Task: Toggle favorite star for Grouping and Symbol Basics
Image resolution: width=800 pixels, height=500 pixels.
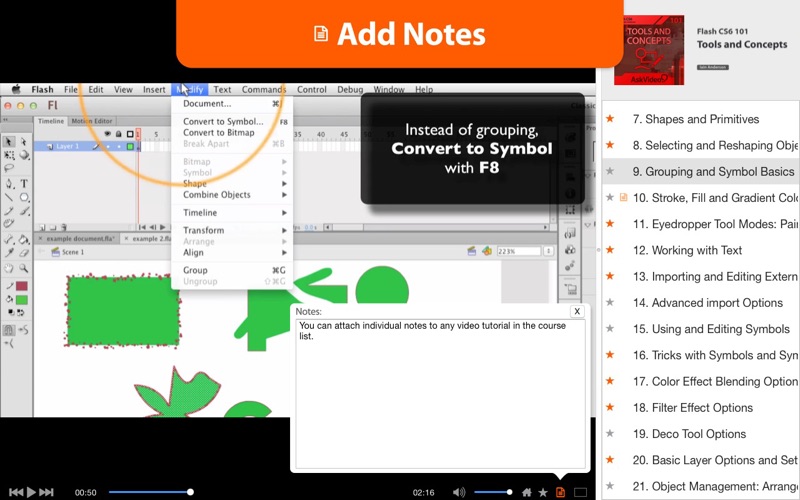Action: point(610,171)
